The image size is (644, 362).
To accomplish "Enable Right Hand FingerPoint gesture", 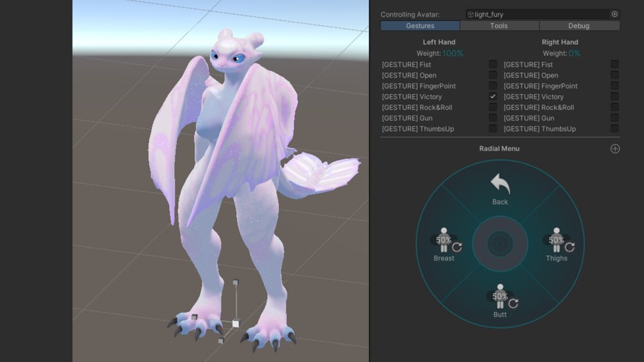I will pyautogui.click(x=615, y=86).
